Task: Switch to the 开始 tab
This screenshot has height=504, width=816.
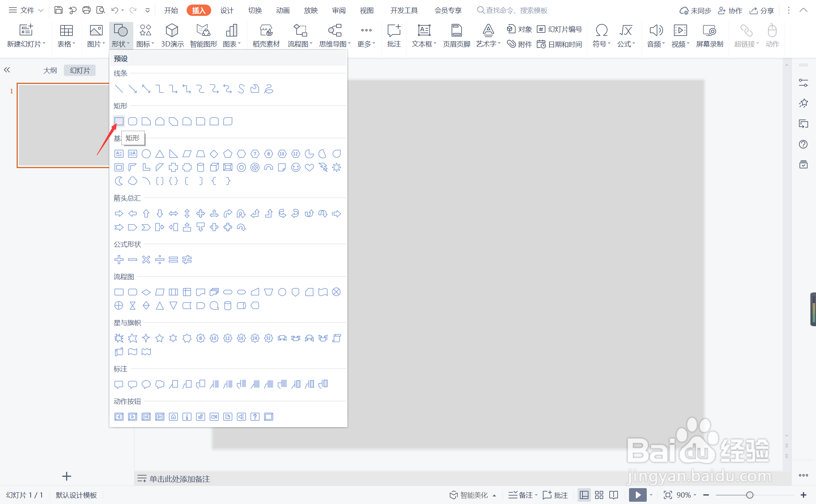Action: [x=171, y=10]
